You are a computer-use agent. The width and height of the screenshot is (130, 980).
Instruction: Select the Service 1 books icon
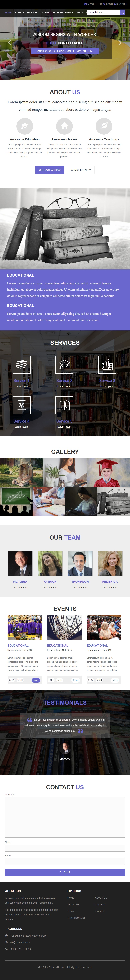[x=22, y=364]
